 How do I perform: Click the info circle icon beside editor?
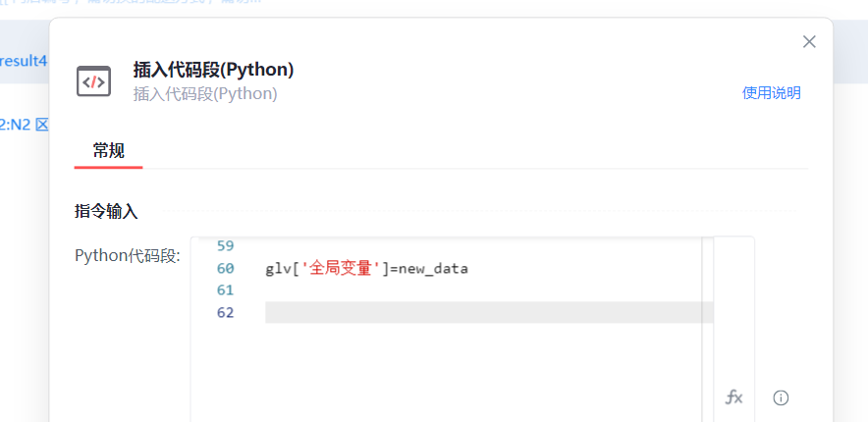tap(781, 397)
